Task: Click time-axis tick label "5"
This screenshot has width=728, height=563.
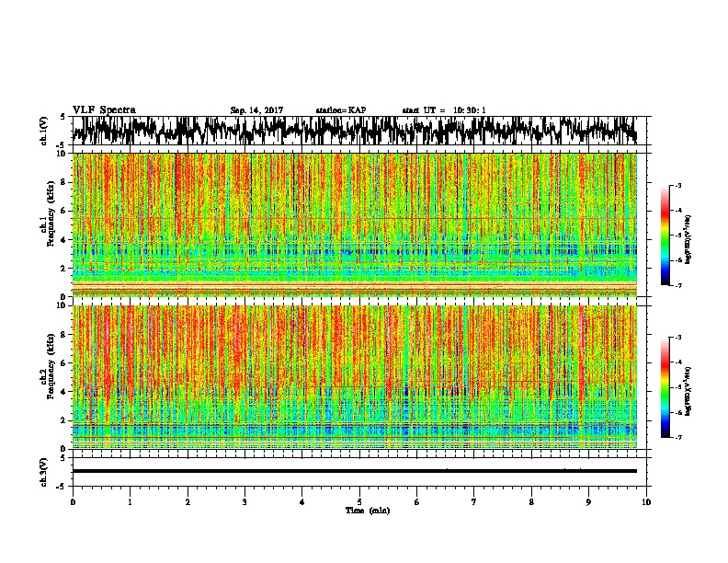Action: click(x=359, y=502)
